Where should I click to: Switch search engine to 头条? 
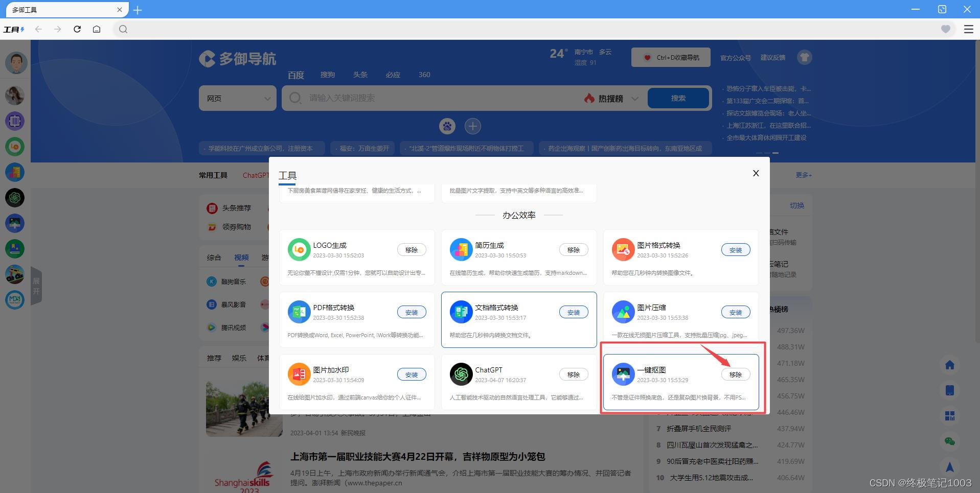[x=360, y=75]
